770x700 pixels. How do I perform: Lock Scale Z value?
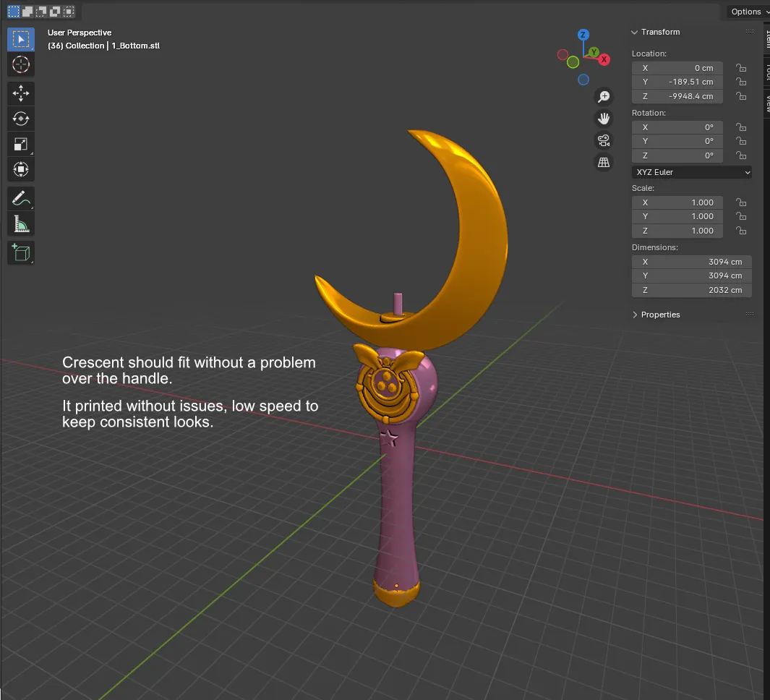tap(741, 231)
